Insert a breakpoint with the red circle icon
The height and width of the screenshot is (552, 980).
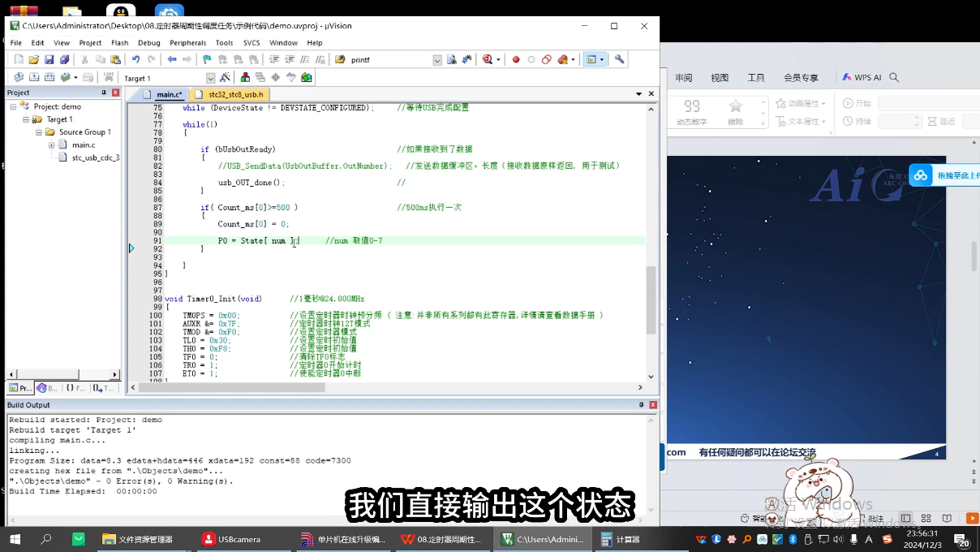(x=515, y=59)
